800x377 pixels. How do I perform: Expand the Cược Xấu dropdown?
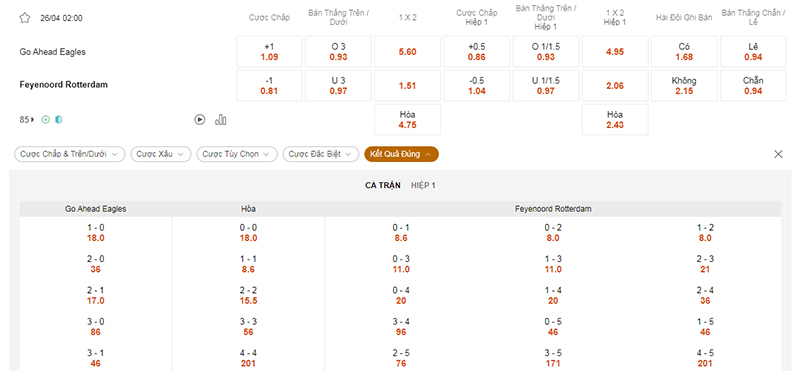coord(161,154)
